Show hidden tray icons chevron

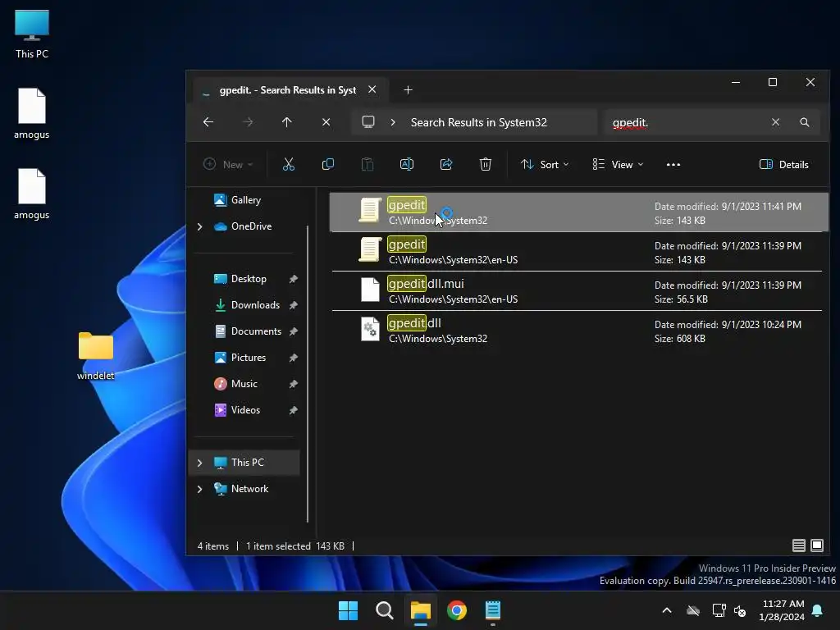(x=667, y=610)
